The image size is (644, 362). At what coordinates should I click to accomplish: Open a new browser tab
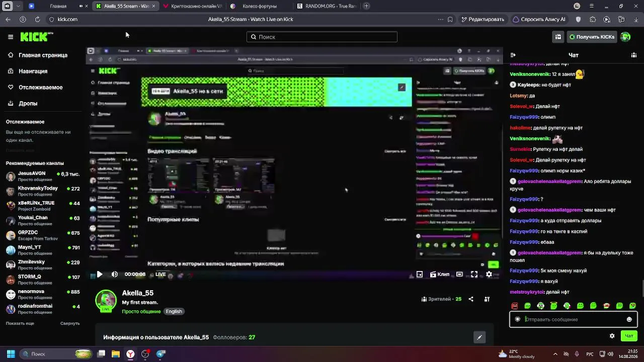coord(366,6)
